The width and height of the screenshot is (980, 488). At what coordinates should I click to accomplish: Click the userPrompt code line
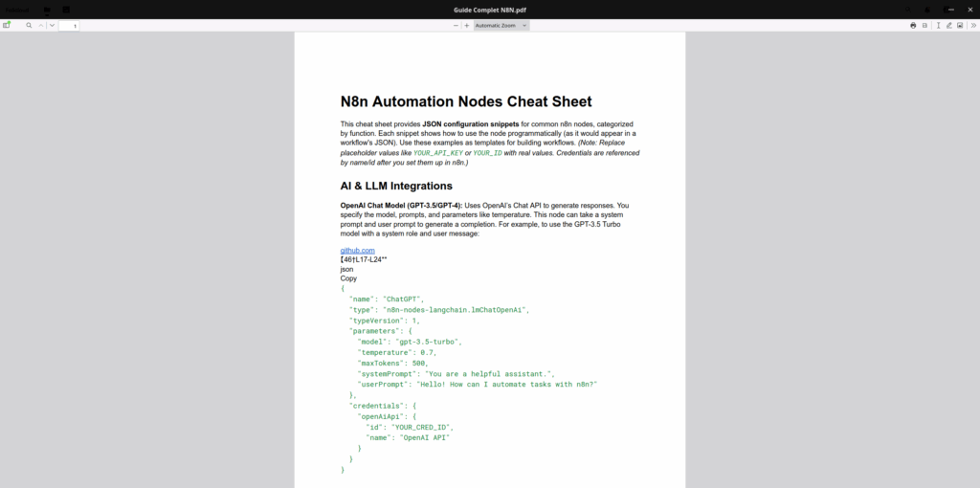click(x=478, y=385)
